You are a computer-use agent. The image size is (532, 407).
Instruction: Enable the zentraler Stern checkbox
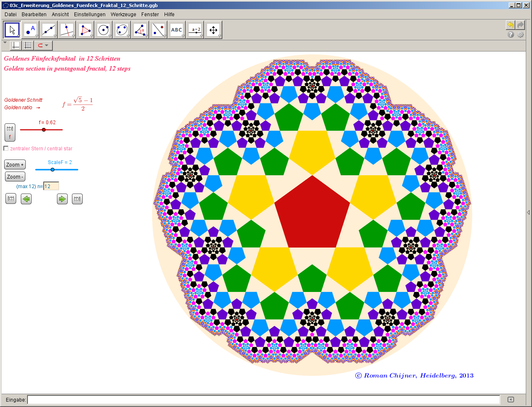tap(6, 149)
